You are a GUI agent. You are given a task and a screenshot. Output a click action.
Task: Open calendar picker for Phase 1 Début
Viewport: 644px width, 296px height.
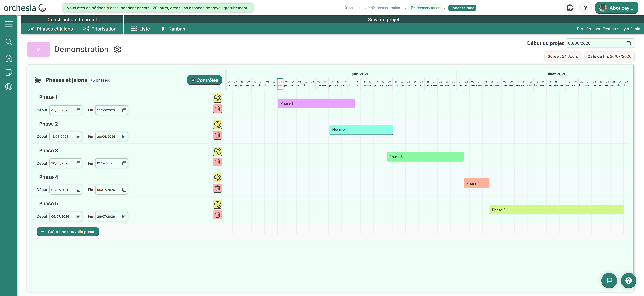(78, 110)
